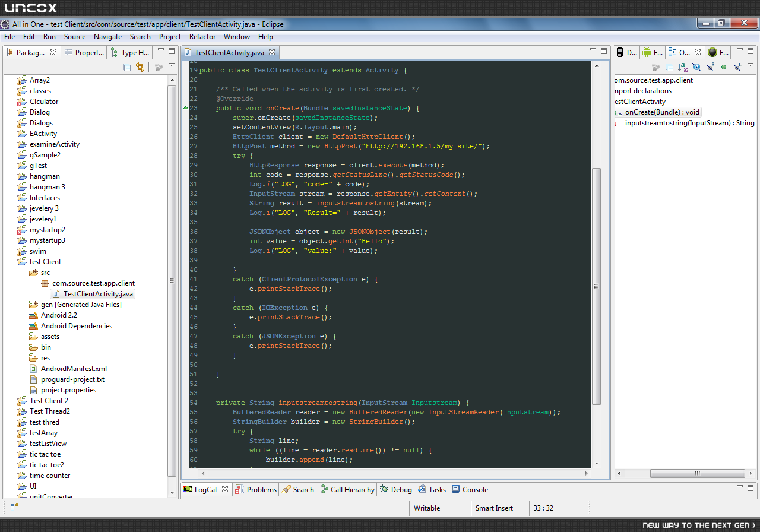
Task: Click the Package Explorer vertical scrollbar thumb
Action: [172, 280]
